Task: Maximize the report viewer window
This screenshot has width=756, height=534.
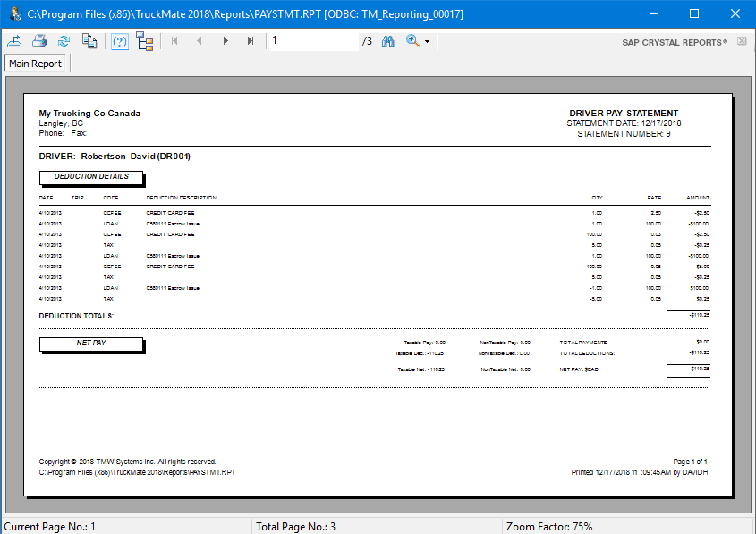Action: tap(694, 14)
